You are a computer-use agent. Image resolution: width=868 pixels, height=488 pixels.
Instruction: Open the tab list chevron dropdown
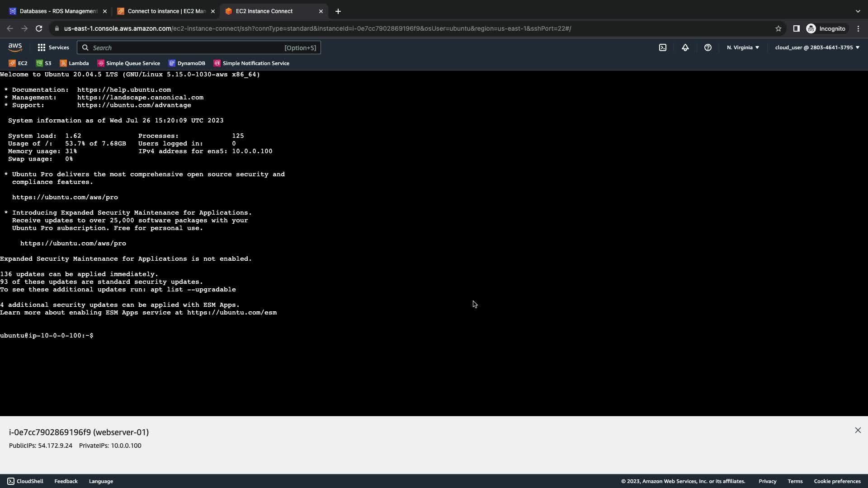858,11
